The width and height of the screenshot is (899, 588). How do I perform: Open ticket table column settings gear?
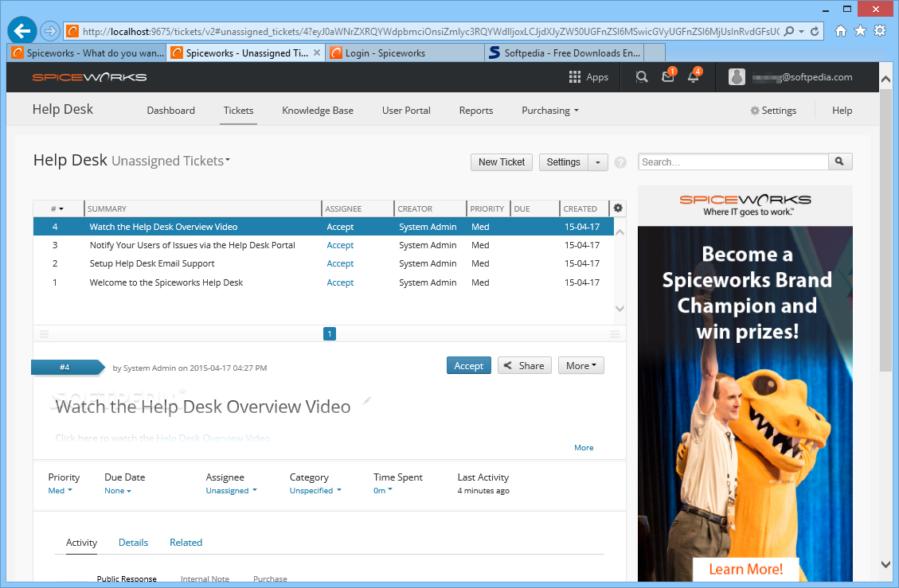point(618,208)
